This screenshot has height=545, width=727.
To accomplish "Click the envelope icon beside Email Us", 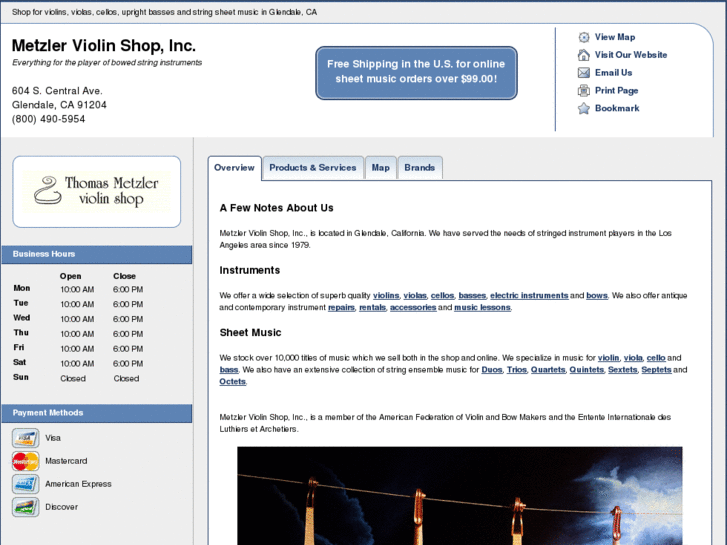I will (584, 73).
